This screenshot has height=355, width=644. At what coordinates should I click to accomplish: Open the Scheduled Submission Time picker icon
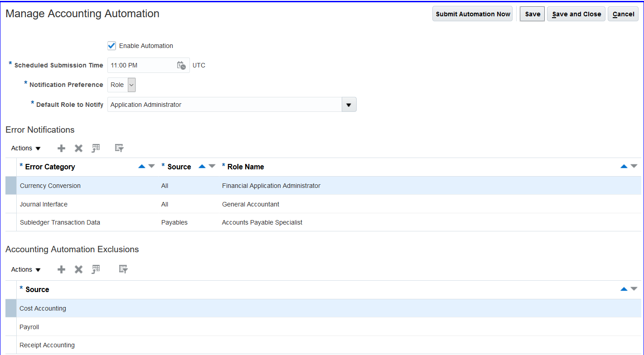(181, 65)
